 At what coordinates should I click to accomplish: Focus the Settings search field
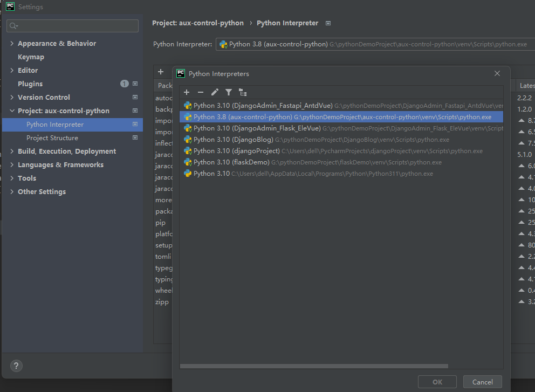[x=72, y=25]
